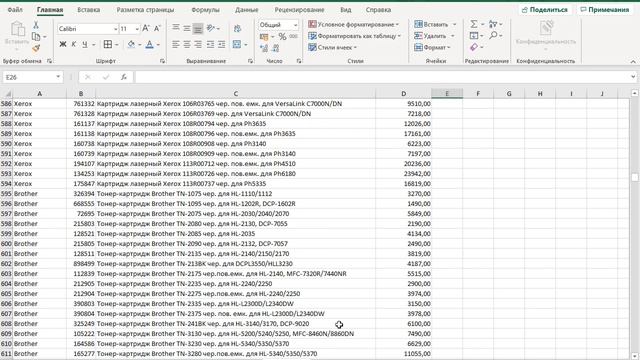Screen dimensions: 640x360
Task: Select cell with price 23942,00
Action: 403,173
